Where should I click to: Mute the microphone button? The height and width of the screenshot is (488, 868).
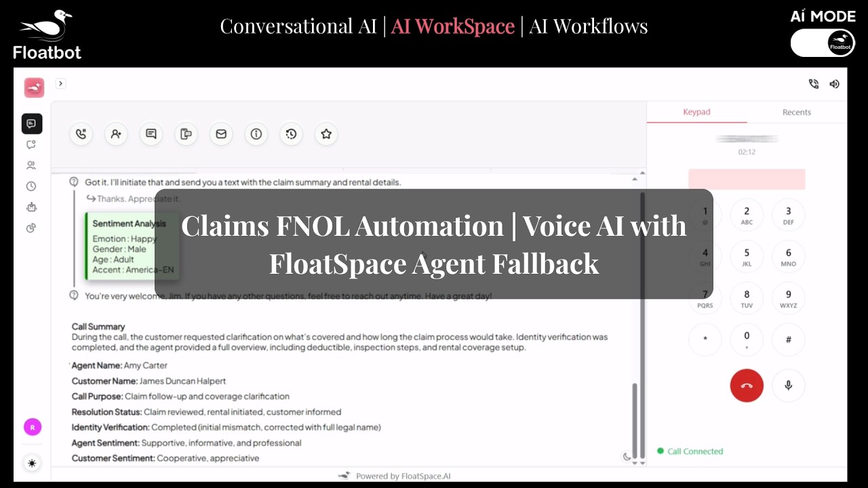(x=788, y=386)
